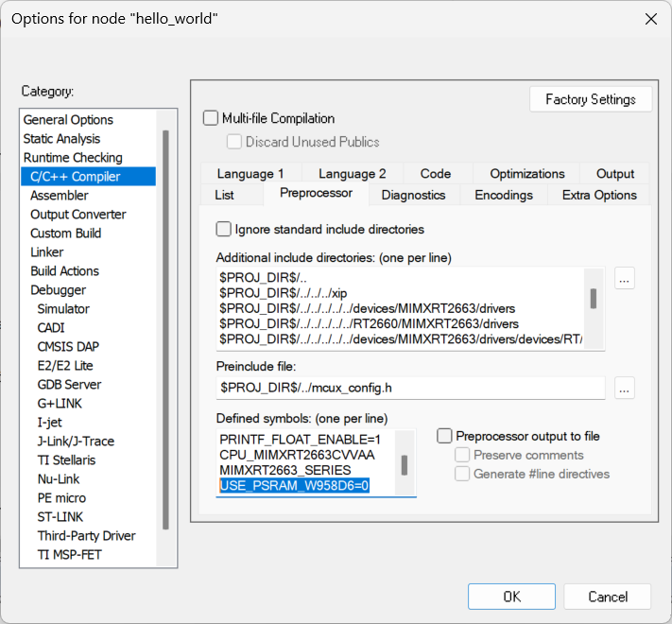Image resolution: width=672 pixels, height=624 pixels.
Task: Click the Factory Settings button
Action: click(x=591, y=99)
